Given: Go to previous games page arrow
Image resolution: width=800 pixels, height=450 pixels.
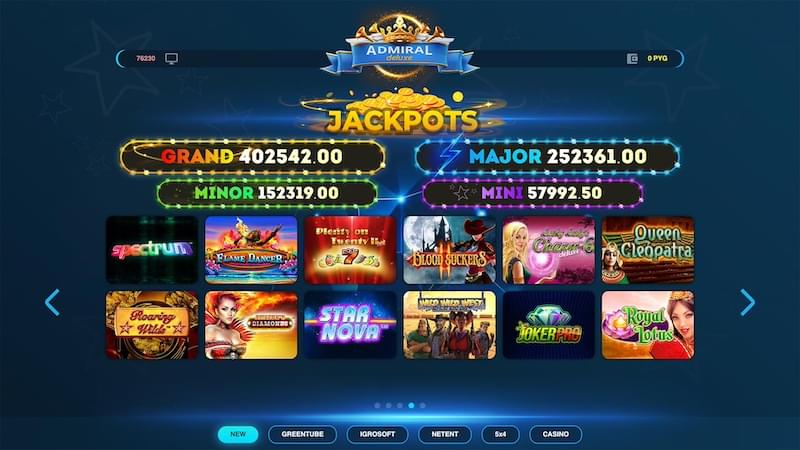Looking at the screenshot, I should [52, 302].
